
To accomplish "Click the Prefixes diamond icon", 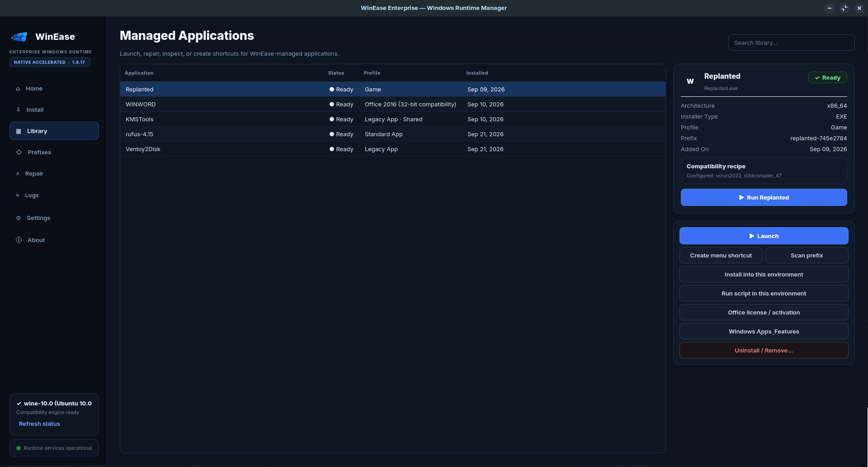I will click(x=19, y=152).
